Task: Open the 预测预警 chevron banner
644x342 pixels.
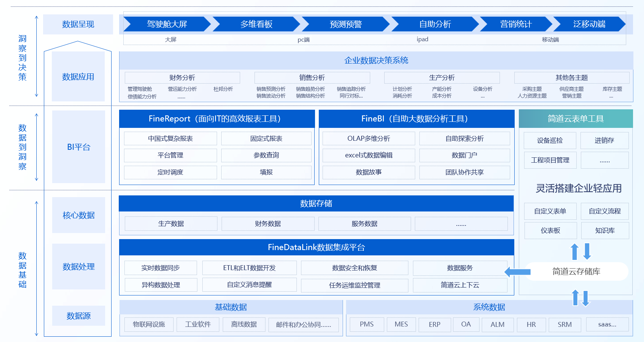Action: [x=346, y=24]
